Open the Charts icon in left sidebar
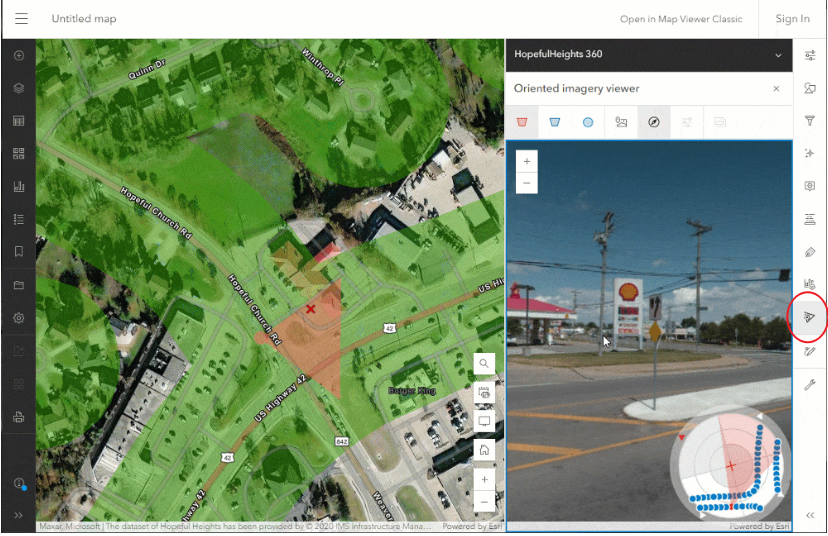This screenshot has height=536, width=828. (x=19, y=186)
